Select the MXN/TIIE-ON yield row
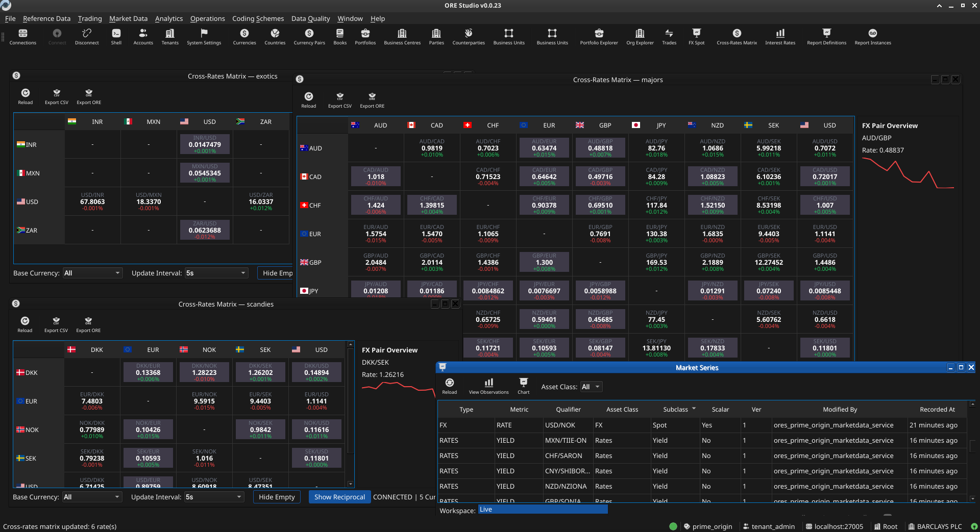This screenshot has height=532, width=980. click(703, 440)
